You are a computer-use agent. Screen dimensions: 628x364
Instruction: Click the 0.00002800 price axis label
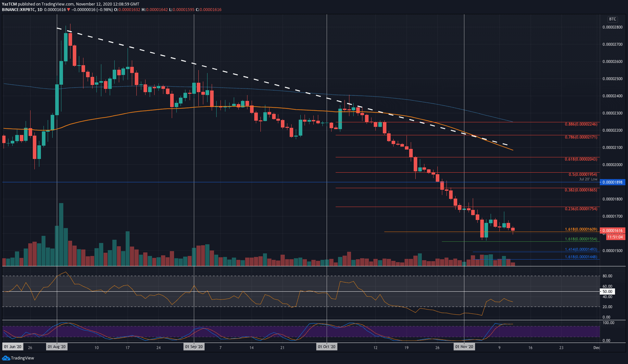612,27
